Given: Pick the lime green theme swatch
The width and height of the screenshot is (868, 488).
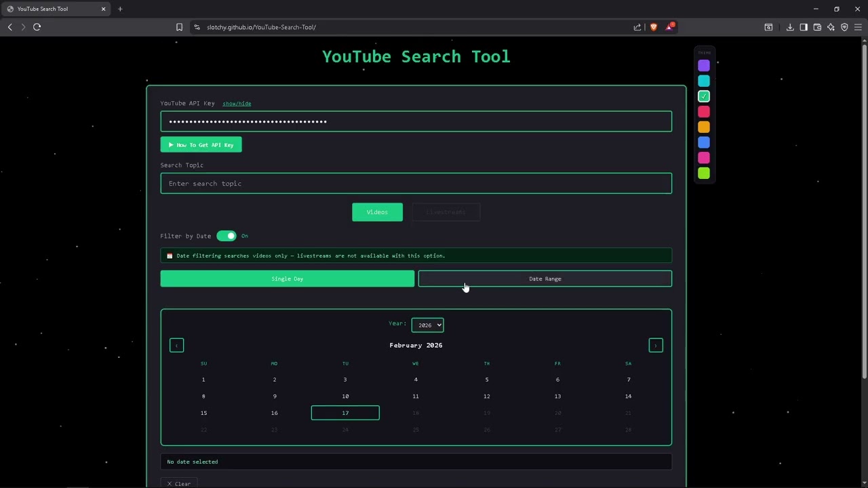Looking at the screenshot, I should point(704,174).
